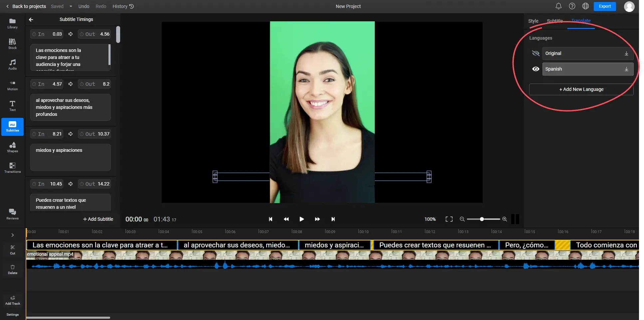Open the Stock media panel
Viewport: 644px width, 320px height.
point(12,44)
